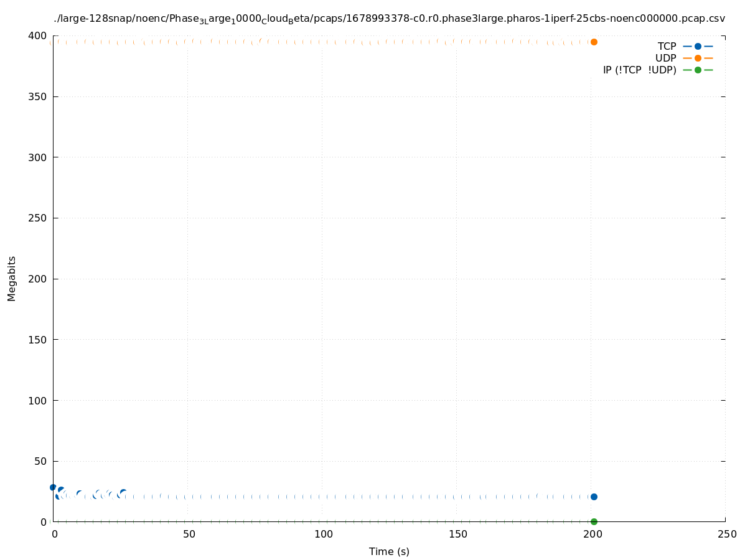Click the TCP legend label text
745x560 pixels.
(667, 46)
